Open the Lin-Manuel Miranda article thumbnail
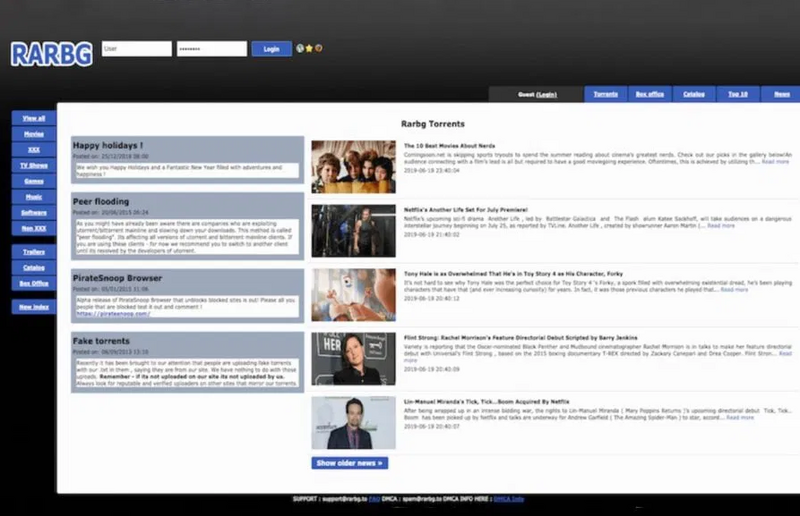The width and height of the screenshot is (800, 516). [x=354, y=423]
